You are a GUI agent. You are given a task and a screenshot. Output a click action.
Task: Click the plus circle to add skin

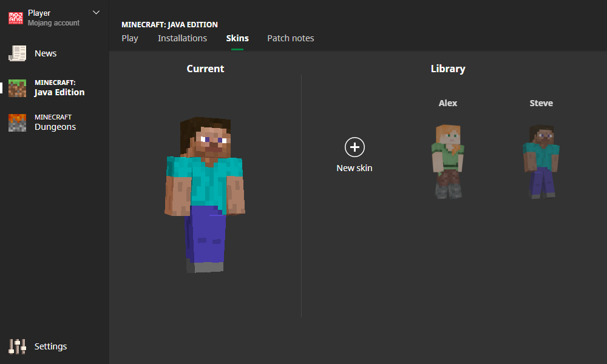click(354, 147)
